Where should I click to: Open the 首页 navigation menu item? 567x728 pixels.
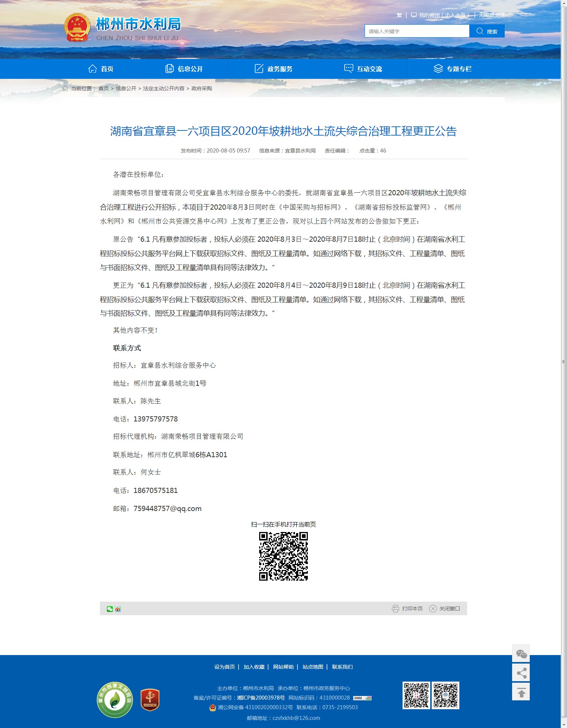coord(101,69)
